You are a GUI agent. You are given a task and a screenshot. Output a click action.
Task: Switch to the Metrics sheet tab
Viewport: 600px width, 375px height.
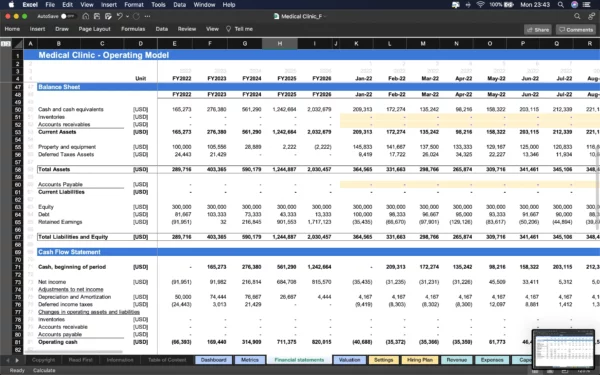250,360
